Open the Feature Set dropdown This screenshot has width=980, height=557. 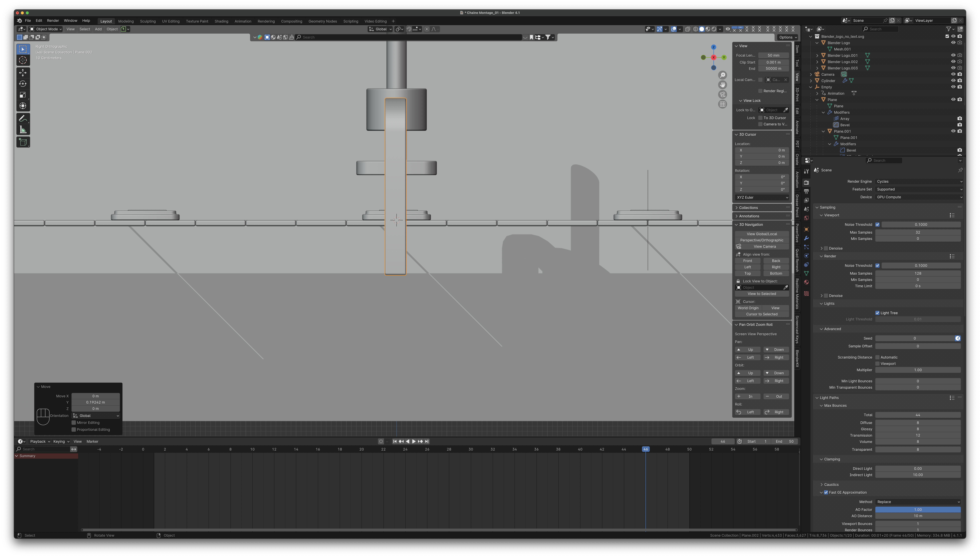(919, 189)
